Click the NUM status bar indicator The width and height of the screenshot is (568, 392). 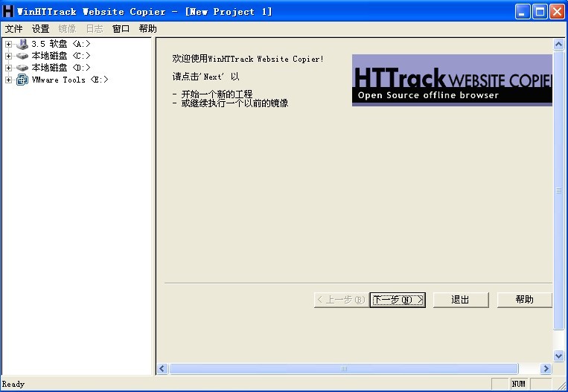pyautogui.click(x=519, y=384)
